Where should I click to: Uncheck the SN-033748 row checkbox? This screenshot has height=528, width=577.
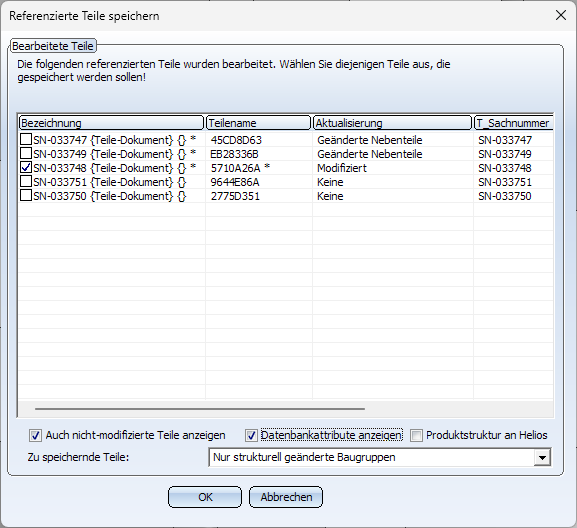tap(26, 167)
